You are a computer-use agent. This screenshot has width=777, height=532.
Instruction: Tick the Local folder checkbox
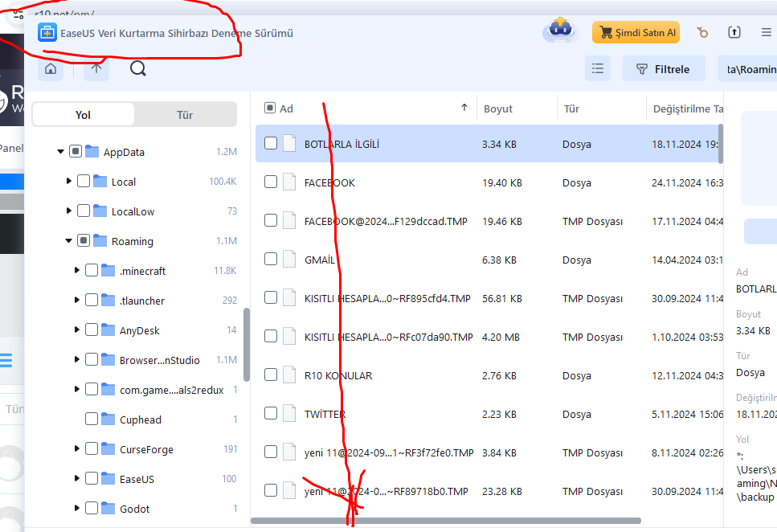coord(84,181)
